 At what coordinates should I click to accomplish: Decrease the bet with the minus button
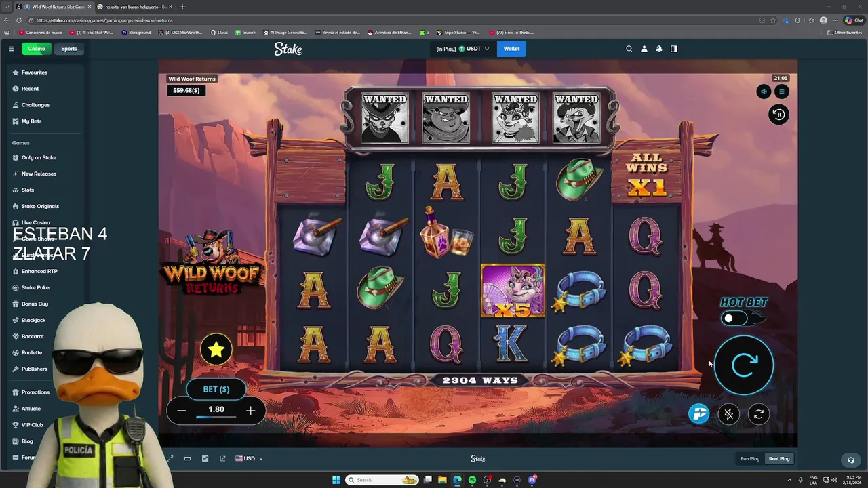pos(182,410)
